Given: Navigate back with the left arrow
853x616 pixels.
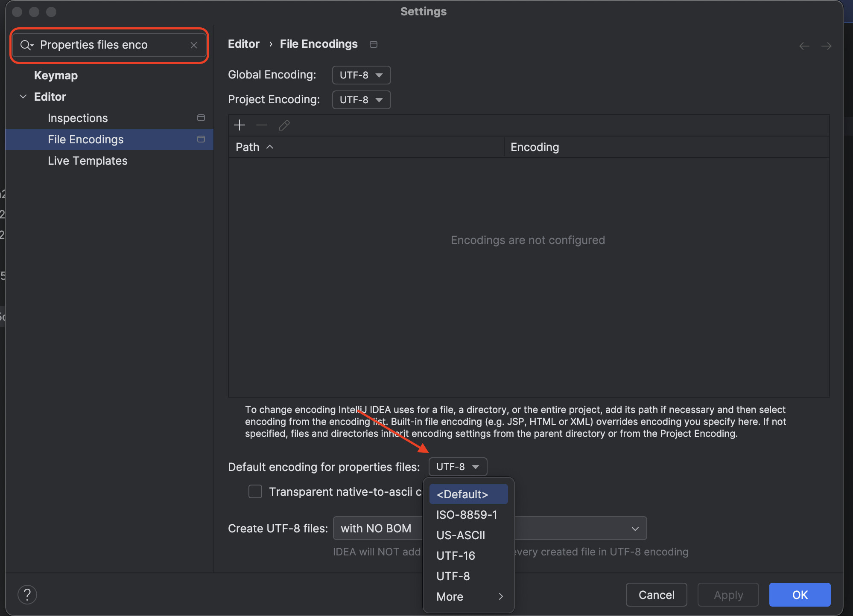Looking at the screenshot, I should (x=804, y=46).
